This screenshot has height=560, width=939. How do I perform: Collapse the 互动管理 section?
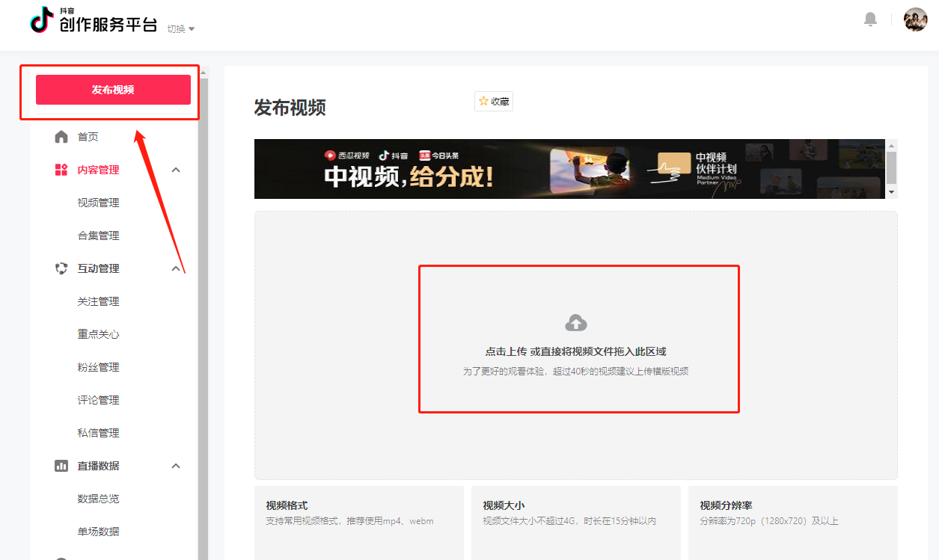(x=176, y=268)
